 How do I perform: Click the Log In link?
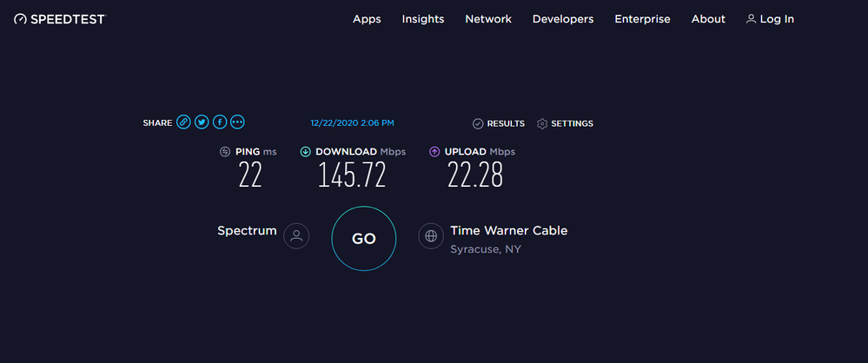pos(770,19)
